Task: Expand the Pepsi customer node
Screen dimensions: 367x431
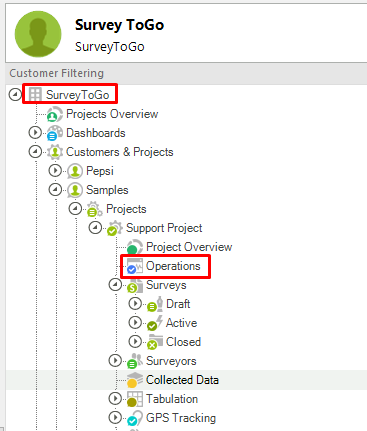Action: click(55, 171)
